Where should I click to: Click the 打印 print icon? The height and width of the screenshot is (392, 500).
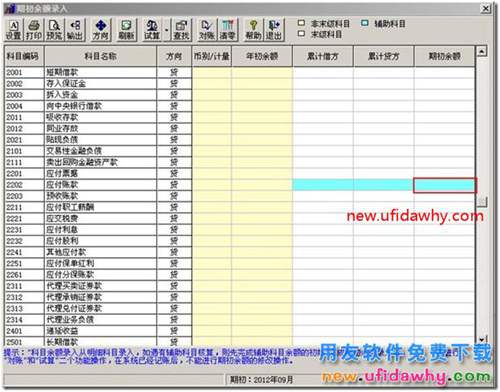click(34, 30)
